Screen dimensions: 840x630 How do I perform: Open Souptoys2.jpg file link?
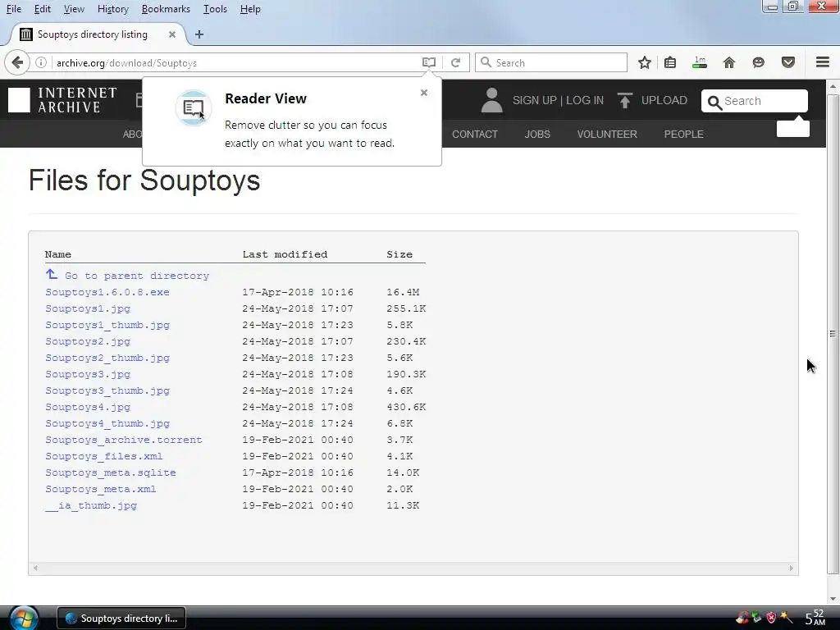pyautogui.click(x=88, y=341)
